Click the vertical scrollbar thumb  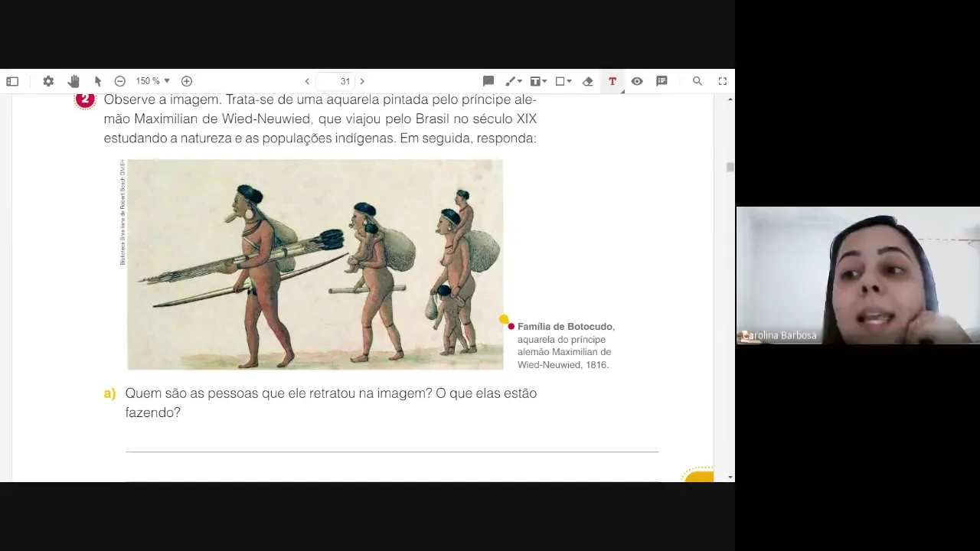(x=730, y=167)
